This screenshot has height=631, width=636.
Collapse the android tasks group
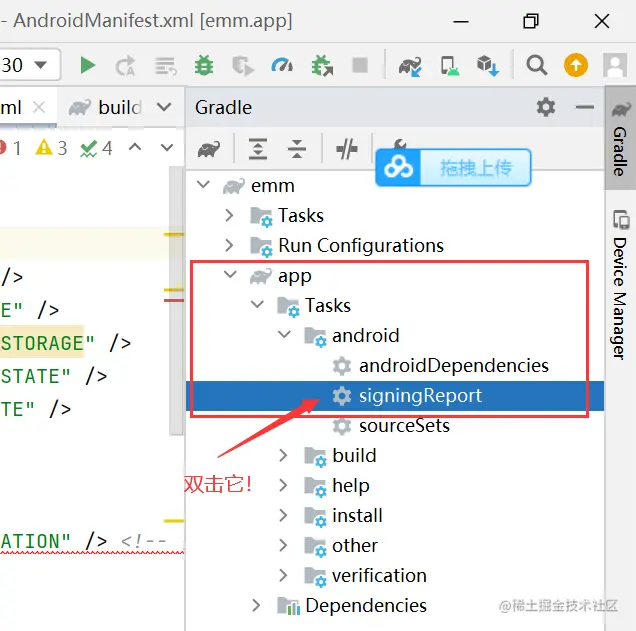tap(284, 335)
